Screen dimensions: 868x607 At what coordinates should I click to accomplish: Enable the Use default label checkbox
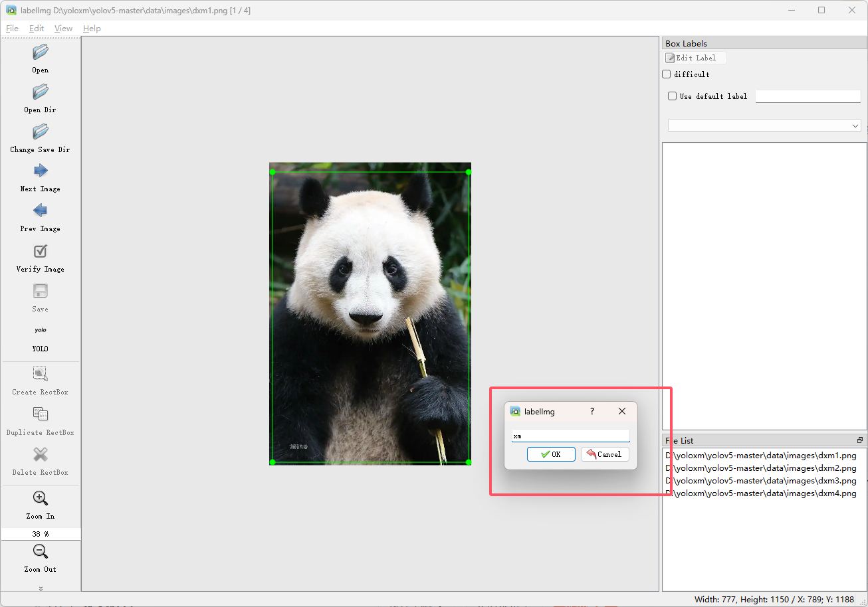tap(672, 96)
